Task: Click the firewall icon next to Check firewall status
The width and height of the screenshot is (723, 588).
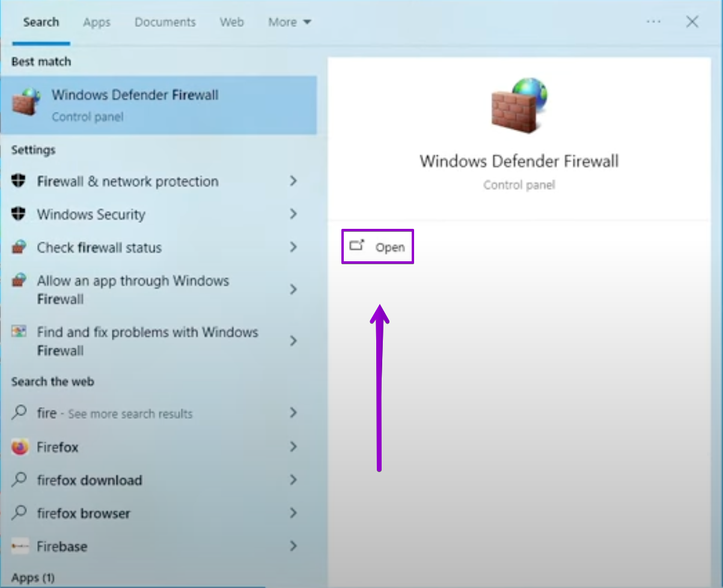Action: tap(19, 247)
